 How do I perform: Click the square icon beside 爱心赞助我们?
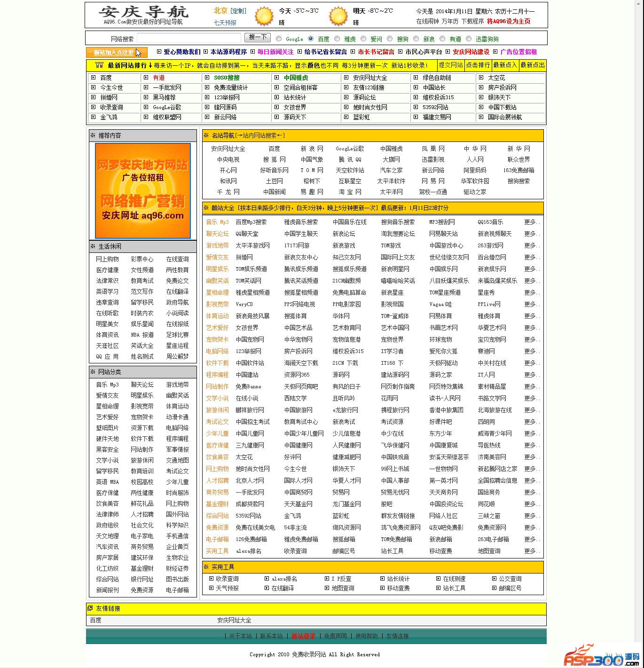pyautogui.click(x=159, y=52)
